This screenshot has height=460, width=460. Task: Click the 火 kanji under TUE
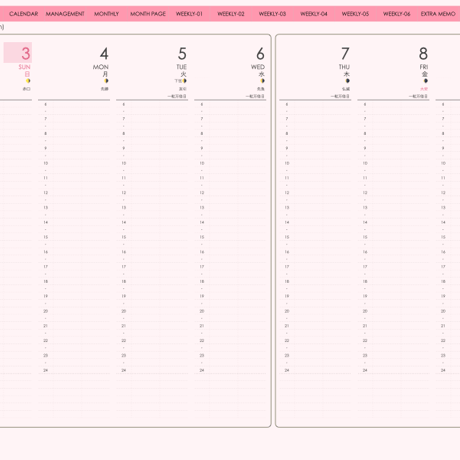pyautogui.click(x=183, y=74)
